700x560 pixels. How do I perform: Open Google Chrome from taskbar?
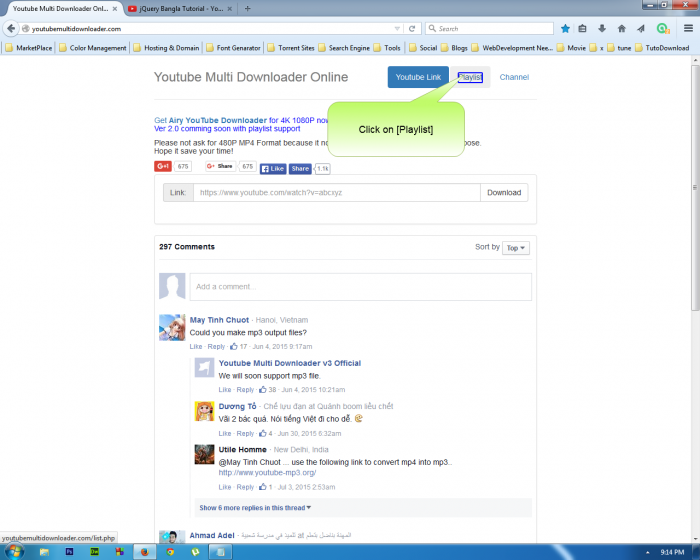tap(170, 552)
